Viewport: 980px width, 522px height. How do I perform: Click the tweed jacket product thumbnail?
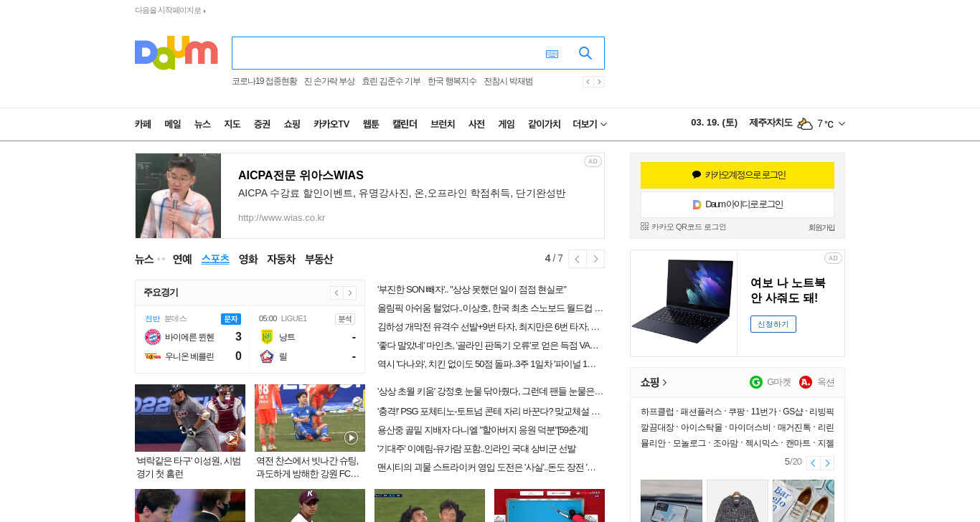[738, 500]
